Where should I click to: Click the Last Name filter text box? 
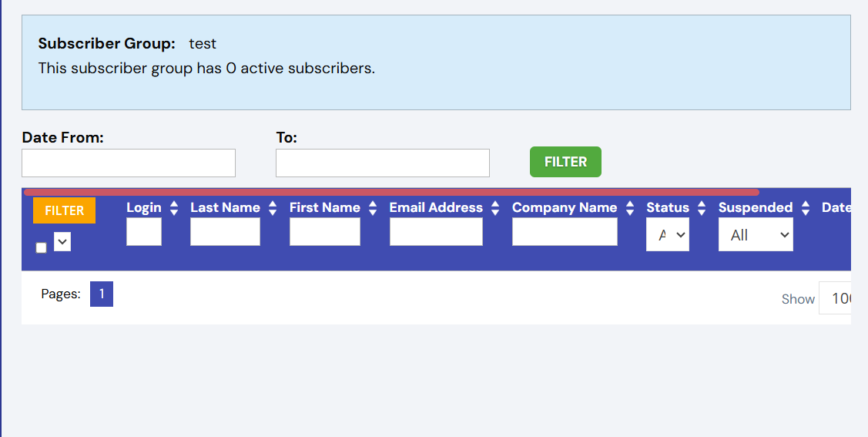(x=225, y=231)
